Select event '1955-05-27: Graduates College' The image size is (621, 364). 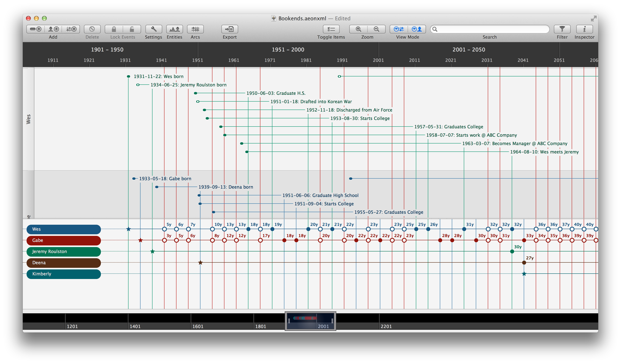[389, 212]
